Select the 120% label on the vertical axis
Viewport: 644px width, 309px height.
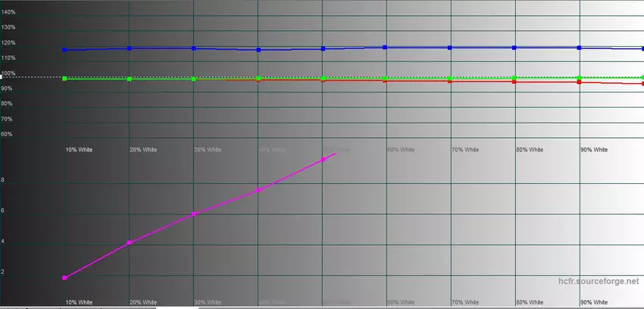point(8,42)
